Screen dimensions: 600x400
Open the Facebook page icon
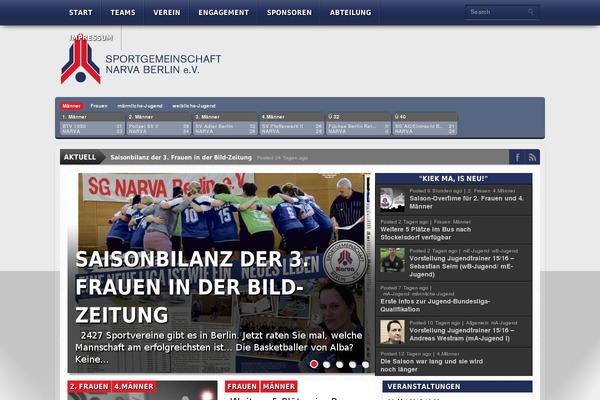(517, 157)
